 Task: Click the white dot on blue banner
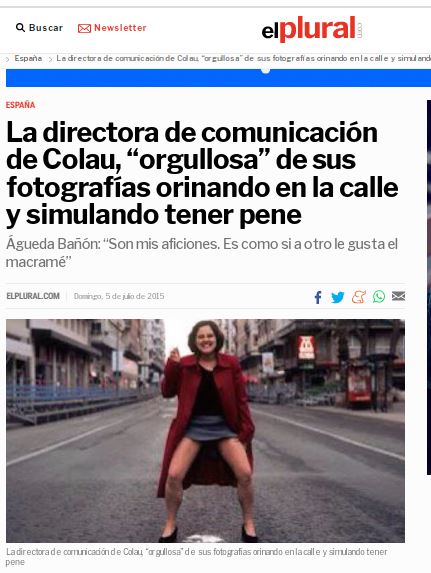click(x=266, y=70)
